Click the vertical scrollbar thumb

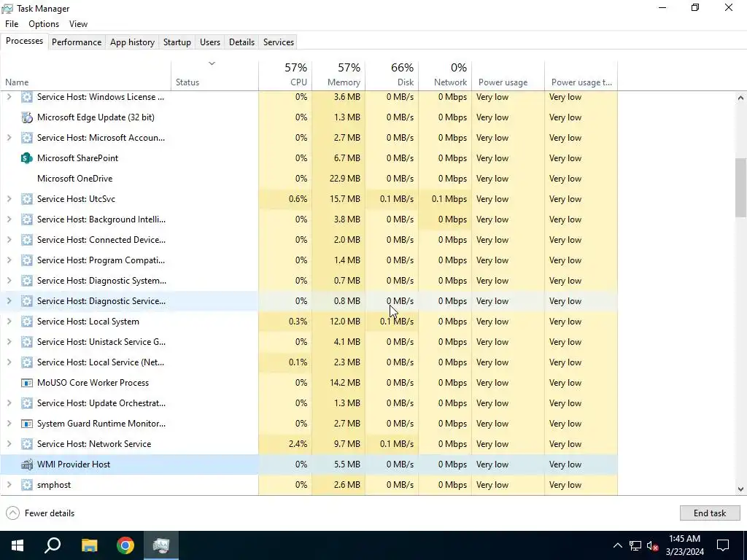[x=740, y=187]
